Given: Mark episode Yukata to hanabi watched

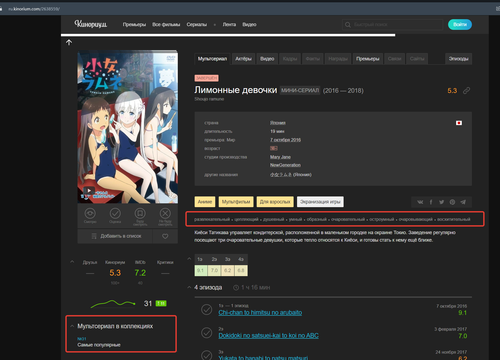Looking at the screenshot, I should (x=206, y=355).
